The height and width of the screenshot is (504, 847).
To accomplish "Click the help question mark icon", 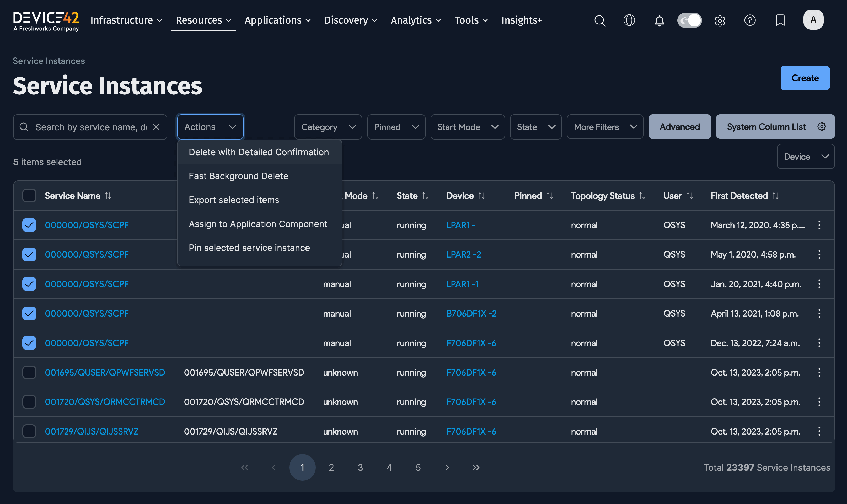I will coord(750,20).
